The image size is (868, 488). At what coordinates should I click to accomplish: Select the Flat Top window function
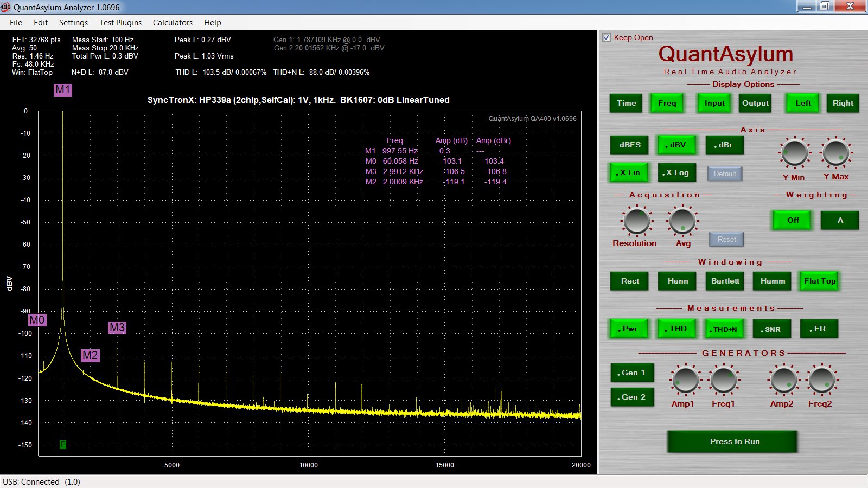(x=820, y=281)
